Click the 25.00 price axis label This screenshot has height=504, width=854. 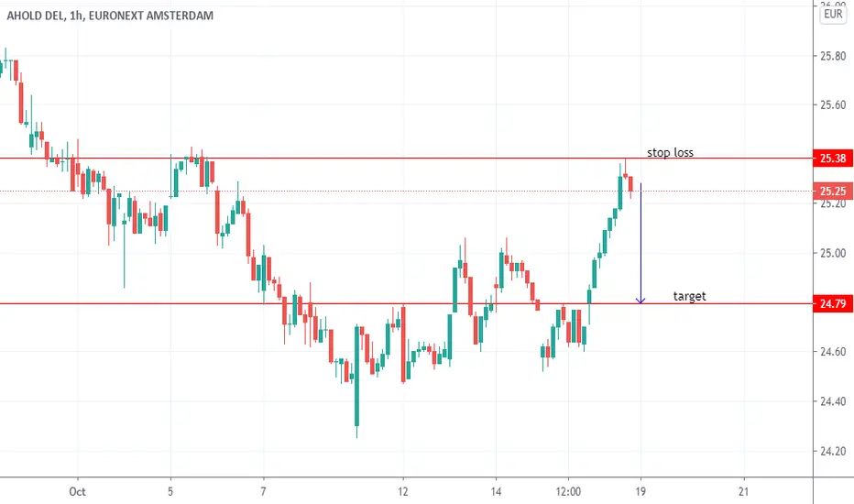pyautogui.click(x=833, y=253)
